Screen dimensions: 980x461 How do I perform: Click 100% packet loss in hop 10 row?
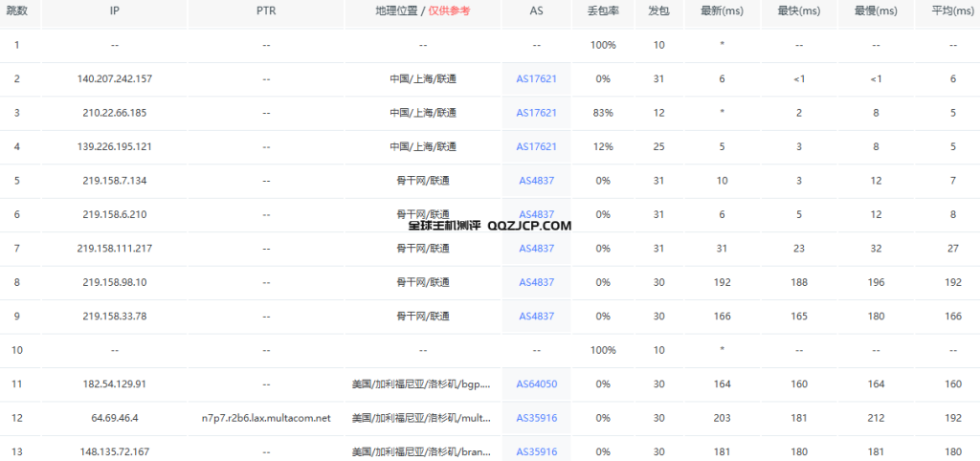603,350
